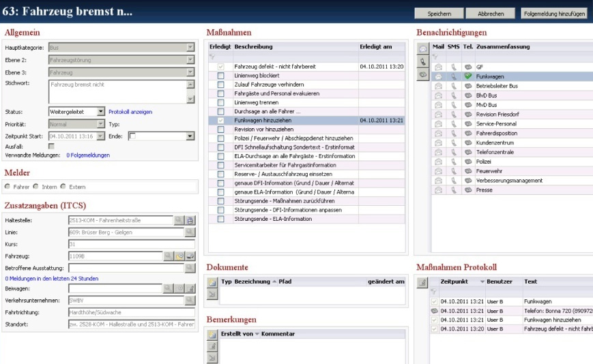Click the Benutzer column header in protocol table
This screenshot has height=364, width=593.
(504, 282)
